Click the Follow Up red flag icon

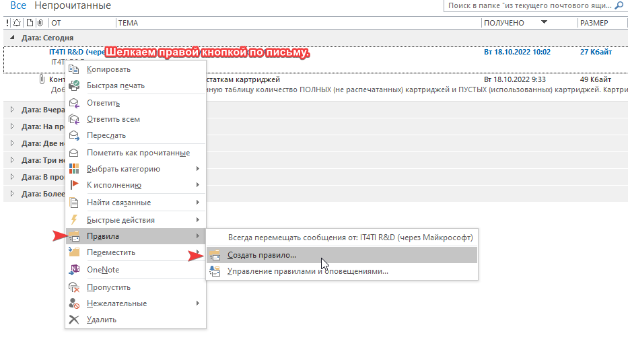pos(75,185)
